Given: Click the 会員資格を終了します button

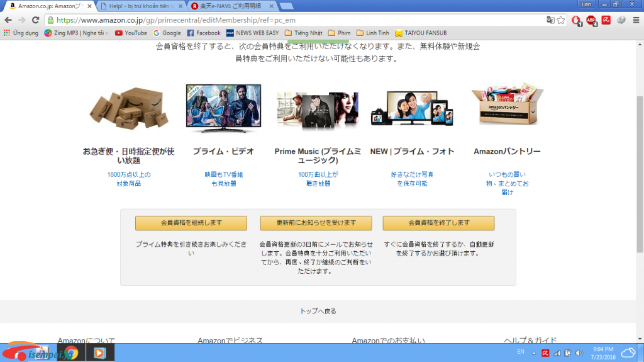Looking at the screenshot, I should pyautogui.click(x=438, y=223).
